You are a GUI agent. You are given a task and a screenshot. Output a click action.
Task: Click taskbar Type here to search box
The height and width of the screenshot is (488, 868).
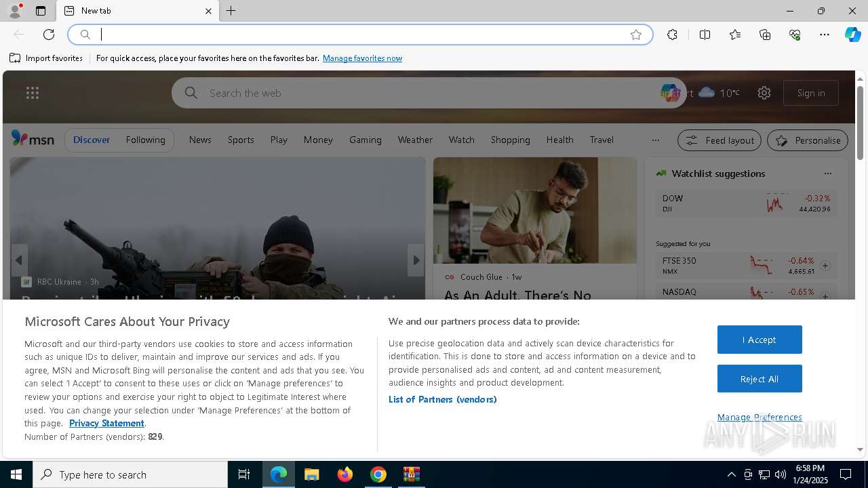(x=130, y=474)
